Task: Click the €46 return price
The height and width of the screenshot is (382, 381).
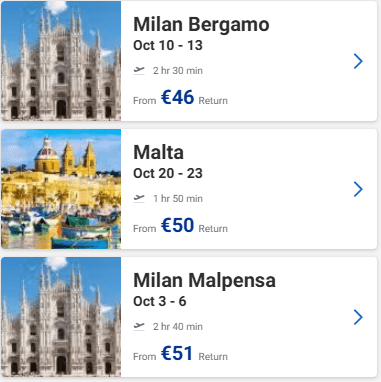Action: click(x=177, y=97)
